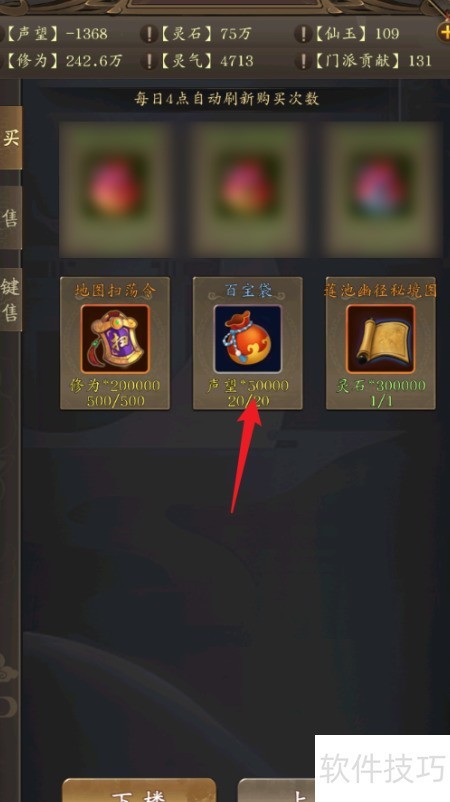Tap the exclamation icon before 灵石

pyautogui.click(x=149, y=34)
